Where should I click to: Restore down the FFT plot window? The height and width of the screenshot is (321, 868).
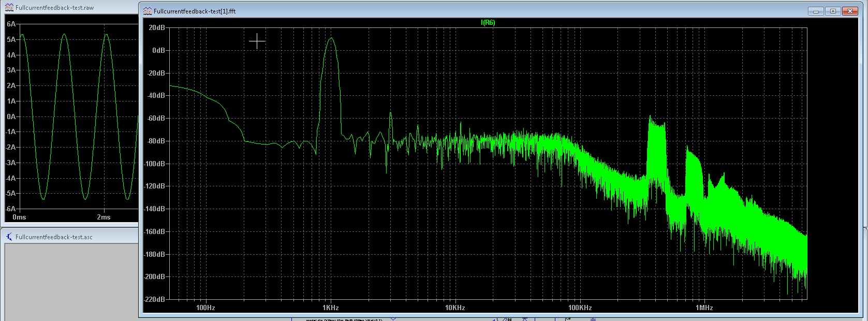[833, 10]
